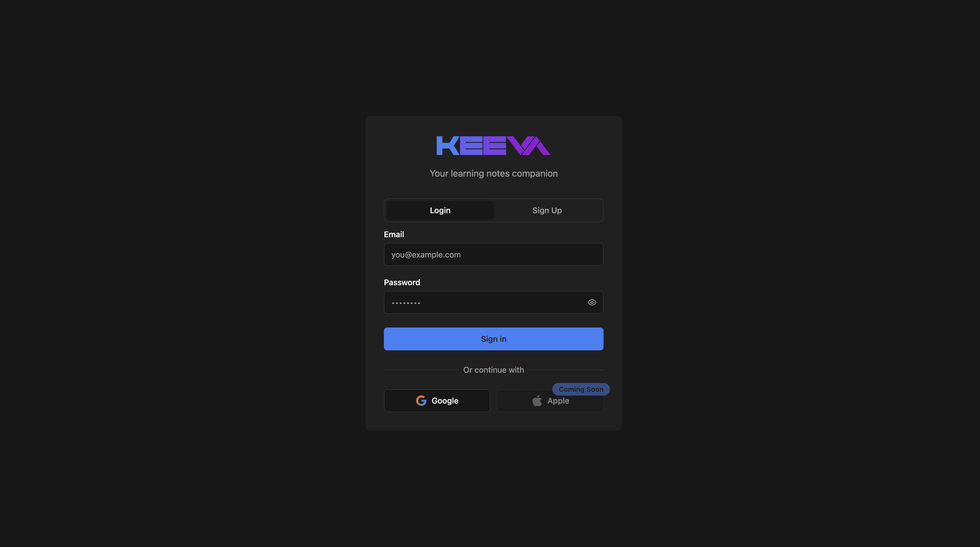Switch to the Sign Up tab

[x=547, y=210]
